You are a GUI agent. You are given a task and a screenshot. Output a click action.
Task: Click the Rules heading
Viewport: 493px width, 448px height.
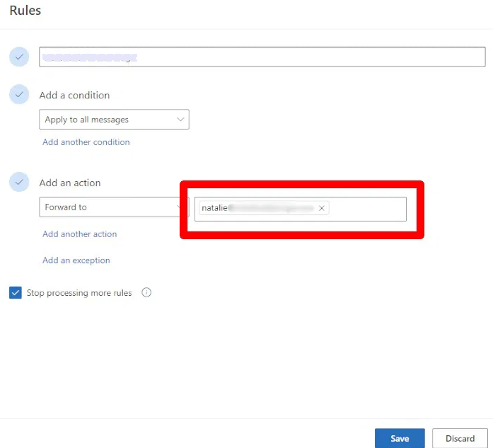pos(25,11)
